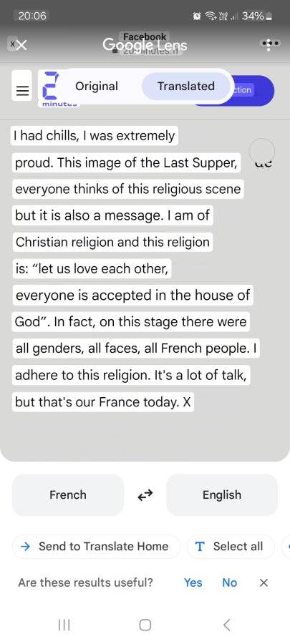
Task: Tap translated line about Last Supper
Action: [x=126, y=162]
